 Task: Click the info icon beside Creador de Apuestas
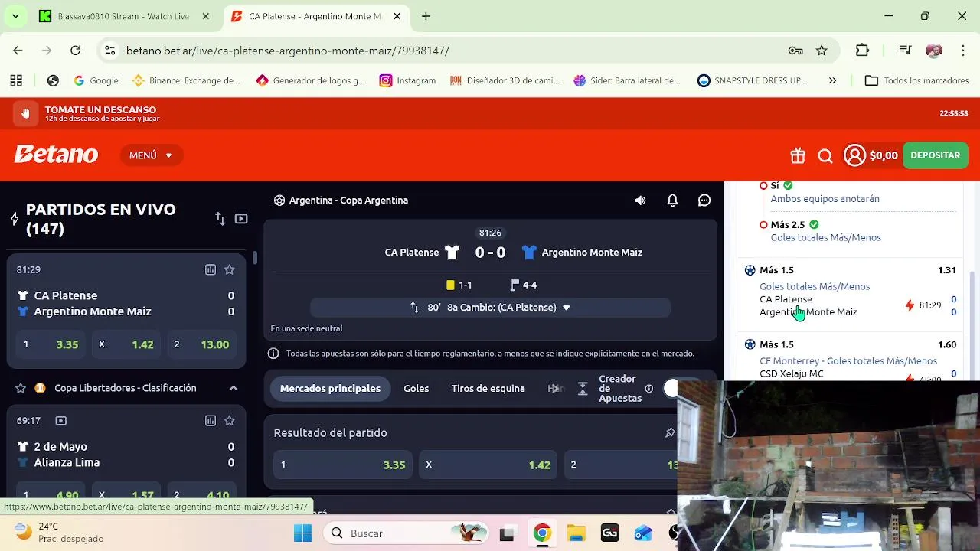tap(649, 389)
